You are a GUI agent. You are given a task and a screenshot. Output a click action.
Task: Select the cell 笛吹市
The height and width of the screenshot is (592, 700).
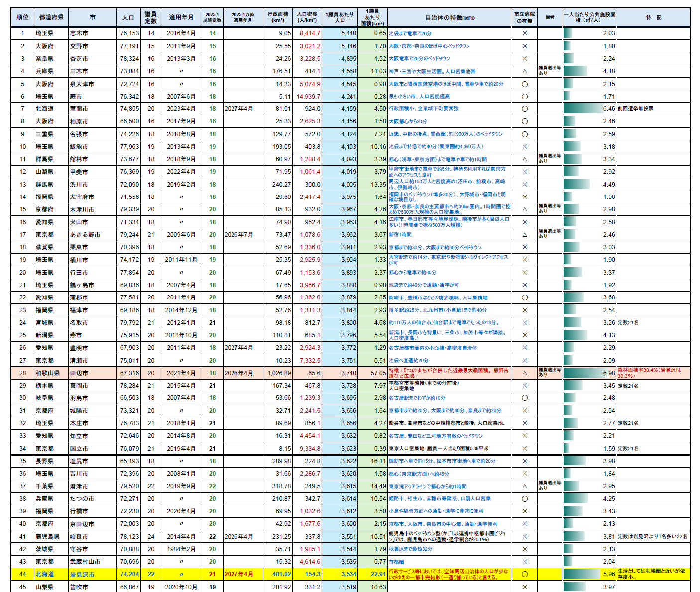click(92, 587)
